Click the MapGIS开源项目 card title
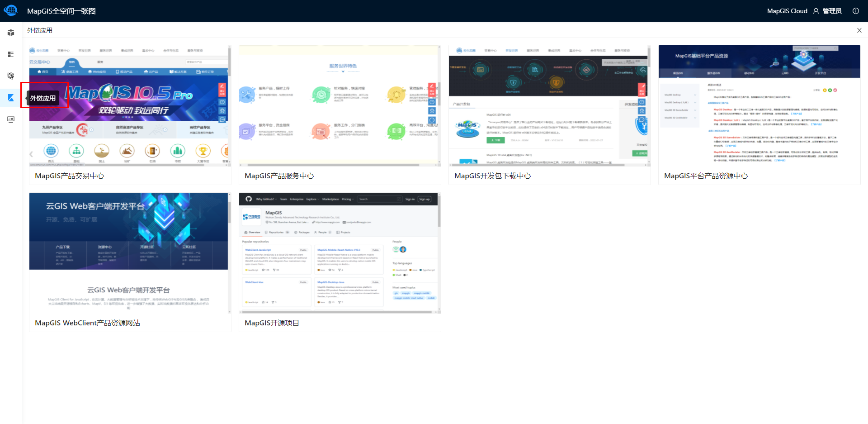This screenshot has height=424, width=868. coord(272,323)
